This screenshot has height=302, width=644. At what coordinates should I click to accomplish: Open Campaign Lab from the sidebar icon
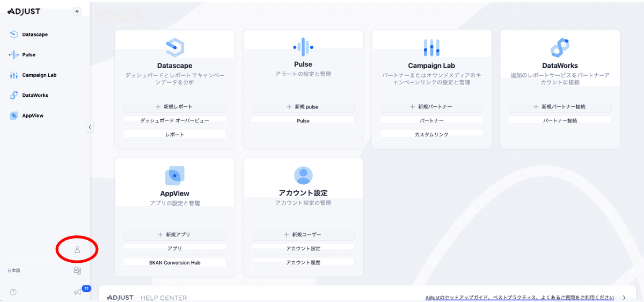pyautogui.click(x=14, y=75)
